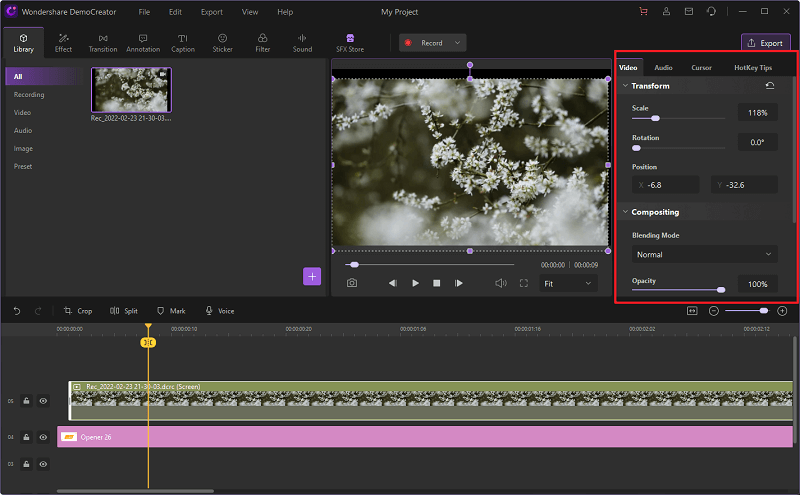Click the Undo arrow in timeline toolbar

click(x=17, y=311)
